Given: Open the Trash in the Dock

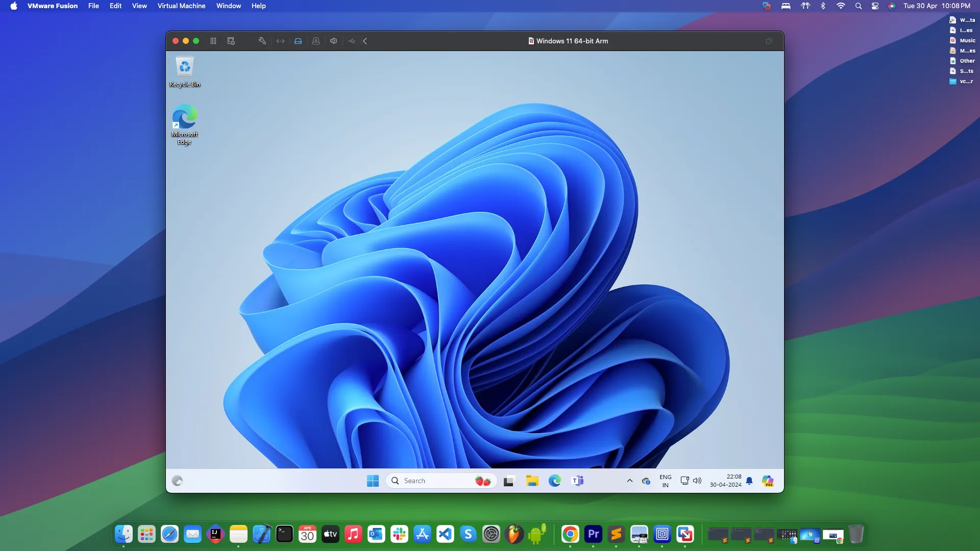Looking at the screenshot, I should point(856,534).
